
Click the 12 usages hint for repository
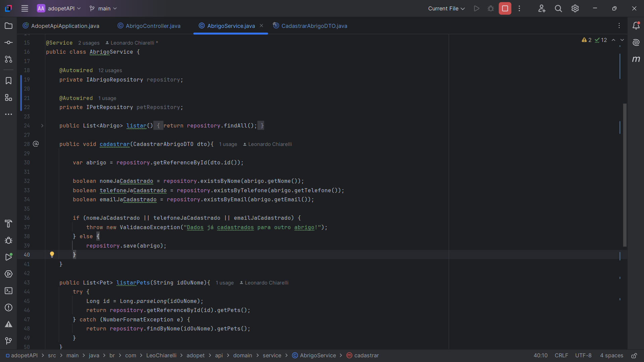click(x=110, y=70)
